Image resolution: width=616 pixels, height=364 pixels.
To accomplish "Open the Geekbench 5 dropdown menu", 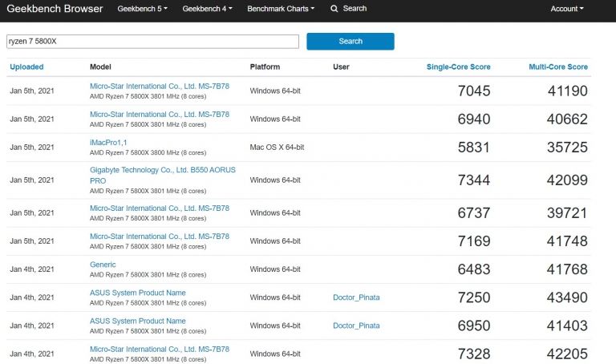I will coord(142,9).
